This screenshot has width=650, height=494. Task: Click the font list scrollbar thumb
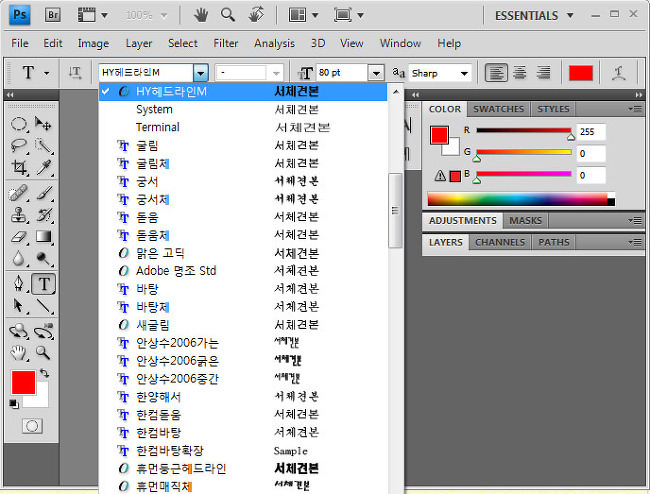(395, 211)
